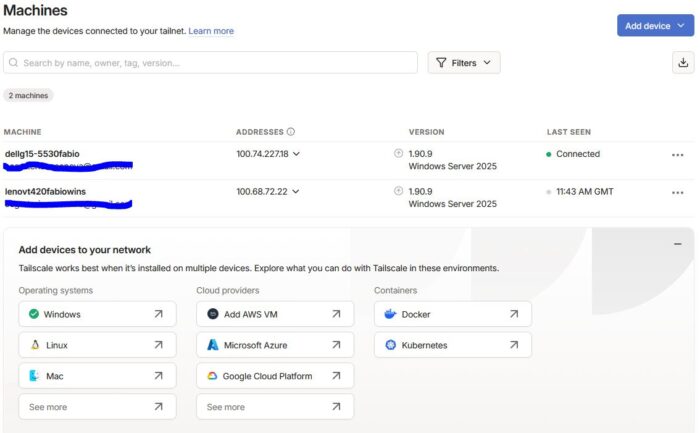Click the Machines page title

click(x=35, y=10)
